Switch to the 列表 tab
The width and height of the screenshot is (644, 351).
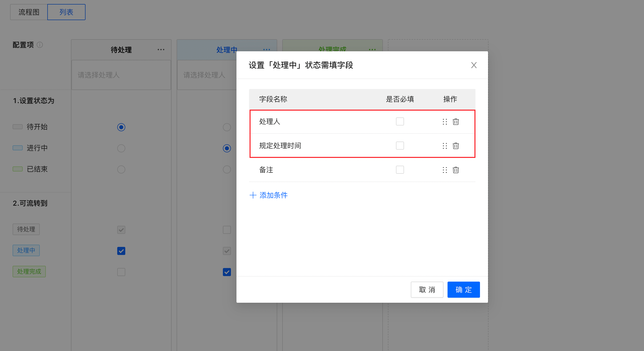[x=66, y=12]
